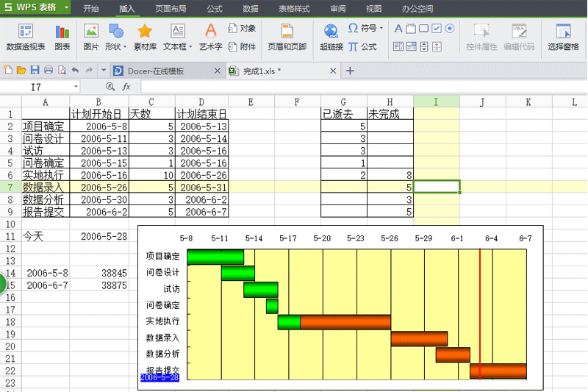Select cell A7 containing 数据录入
The height and width of the screenshot is (392, 588).
[46, 188]
